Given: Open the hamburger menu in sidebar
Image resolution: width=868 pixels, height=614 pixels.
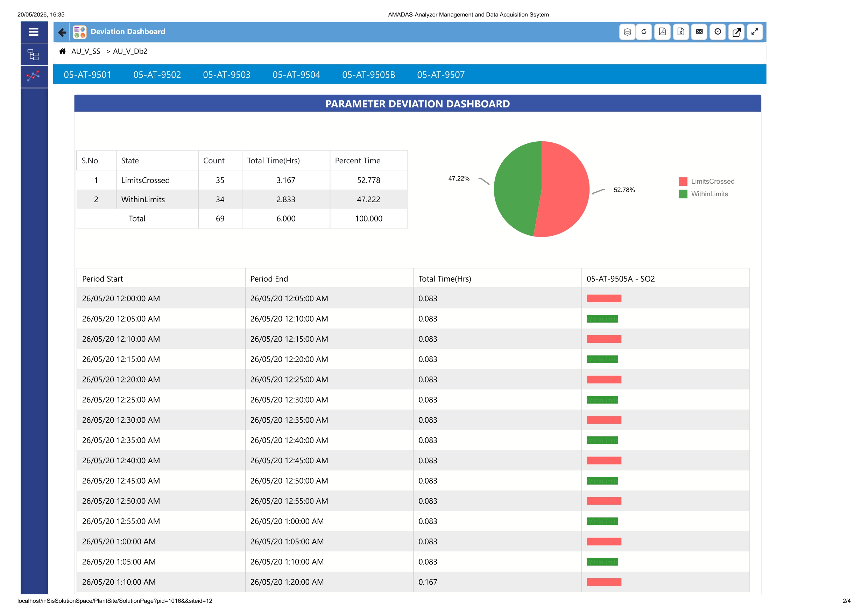Looking at the screenshot, I should pyautogui.click(x=34, y=32).
